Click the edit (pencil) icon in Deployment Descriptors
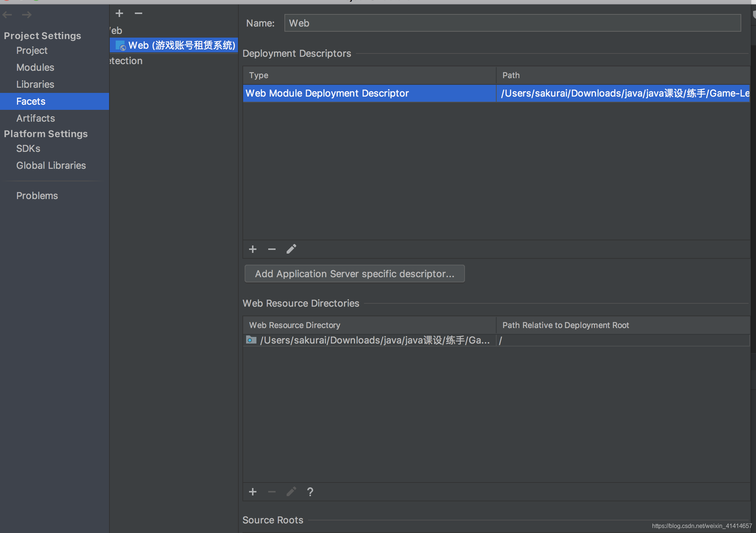Screen dimensions: 756x533 (292, 248)
